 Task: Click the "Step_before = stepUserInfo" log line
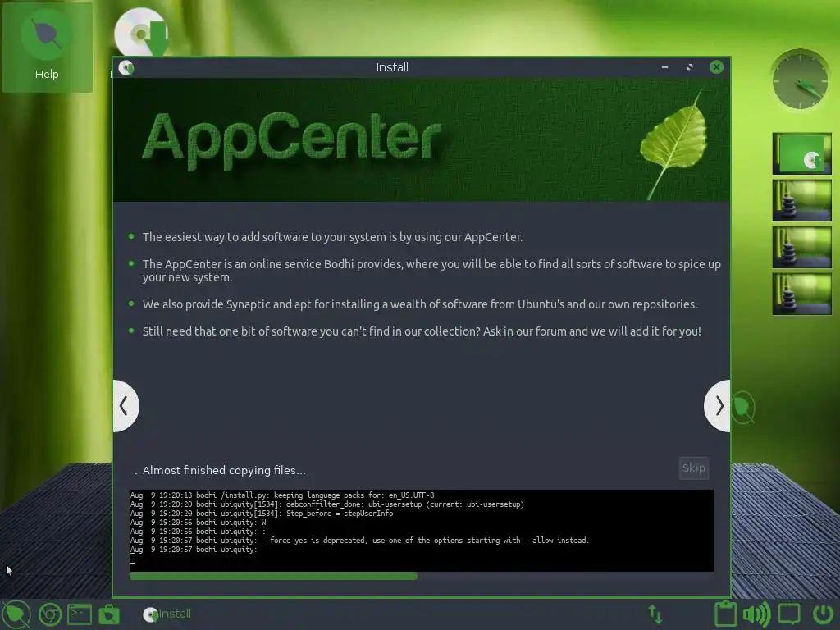coord(262,514)
